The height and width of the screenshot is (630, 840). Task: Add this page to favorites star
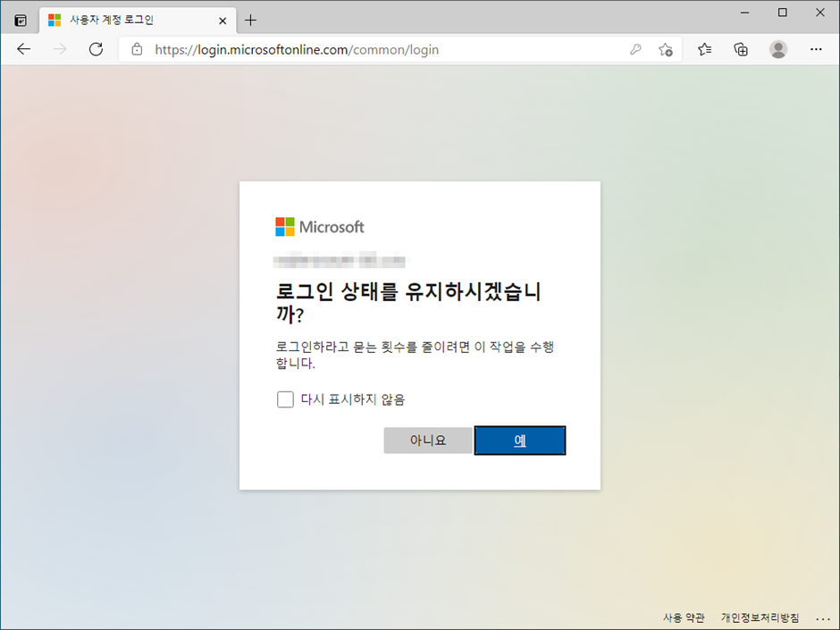pos(666,49)
